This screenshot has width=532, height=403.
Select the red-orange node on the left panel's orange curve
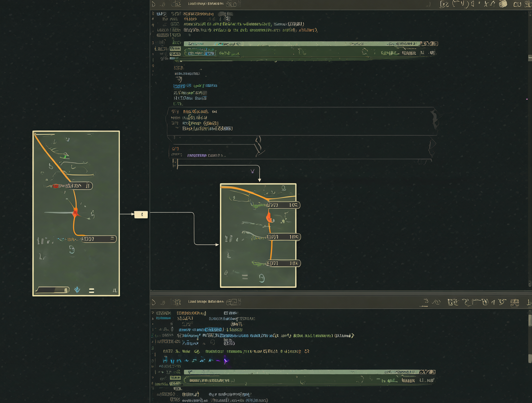tap(75, 213)
